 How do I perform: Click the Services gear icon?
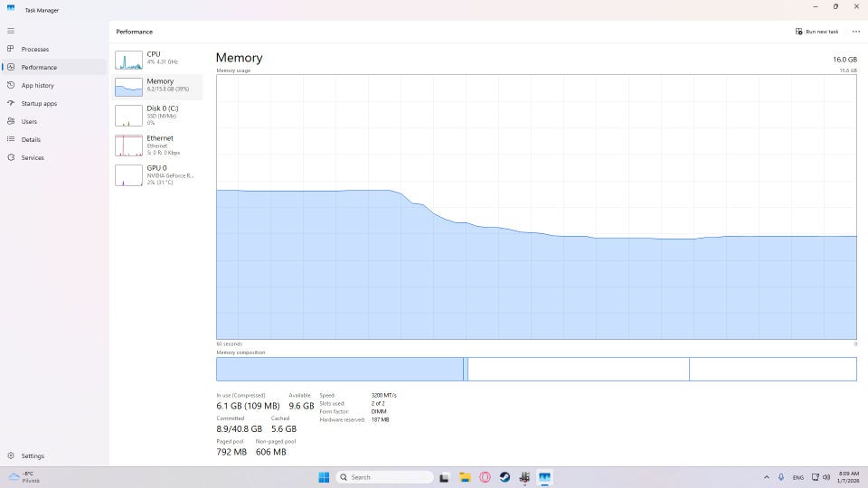point(11,157)
